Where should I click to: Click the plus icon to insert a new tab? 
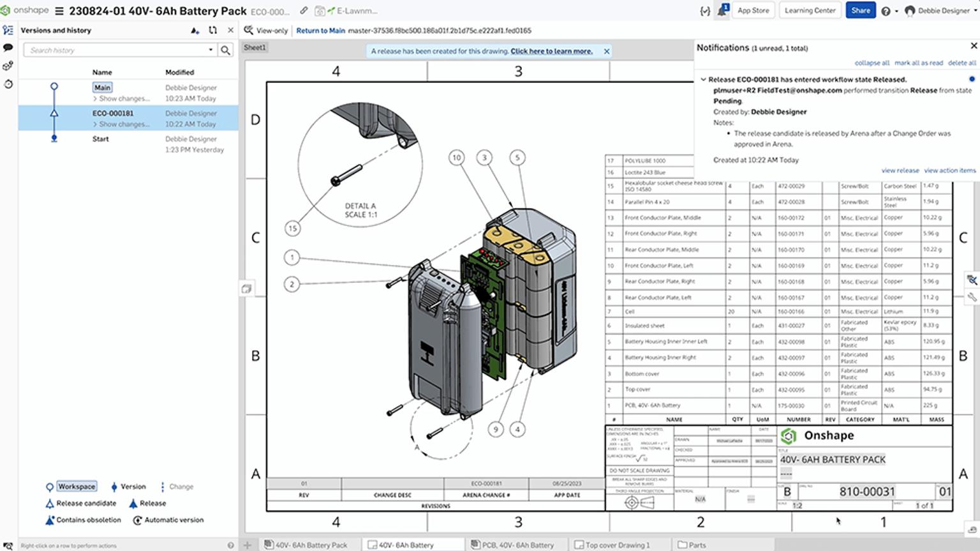point(246,545)
